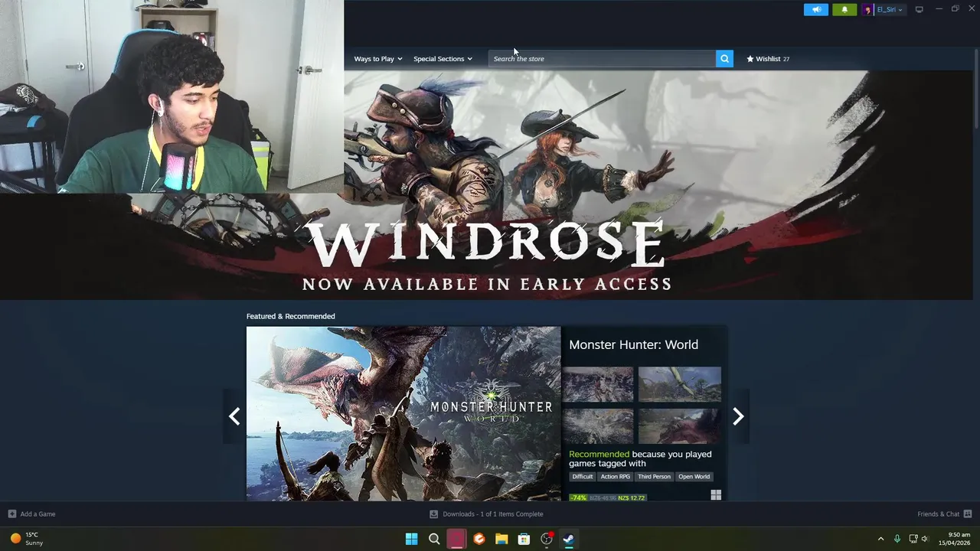
Task: Click the -74% discount price badge
Action: [578, 497]
